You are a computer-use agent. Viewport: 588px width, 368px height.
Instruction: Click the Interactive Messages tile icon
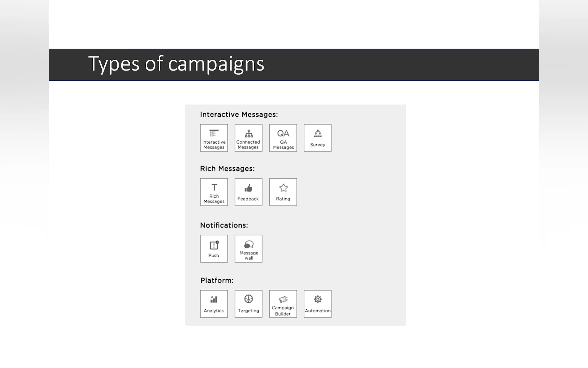click(x=214, y=138)
